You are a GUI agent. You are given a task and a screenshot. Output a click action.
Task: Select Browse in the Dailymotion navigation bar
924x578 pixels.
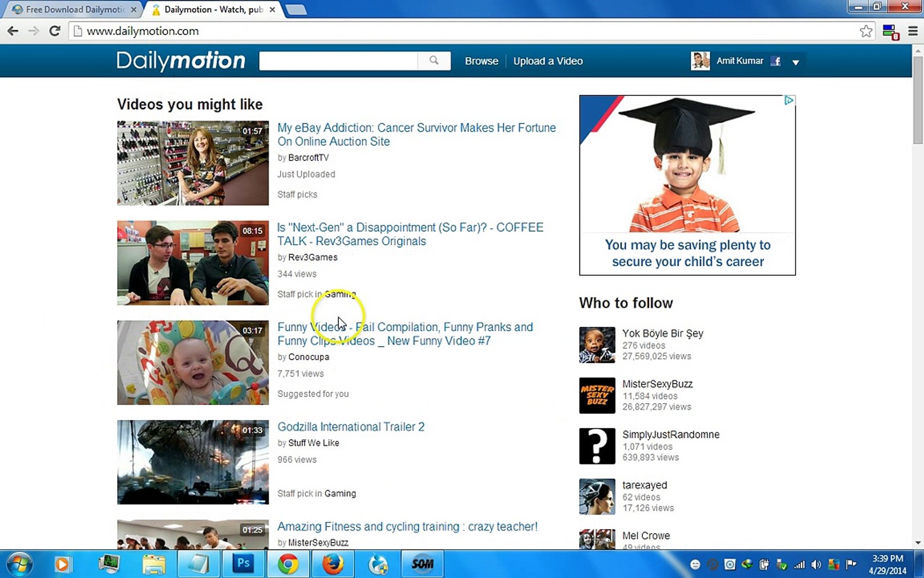click(481, 60)
